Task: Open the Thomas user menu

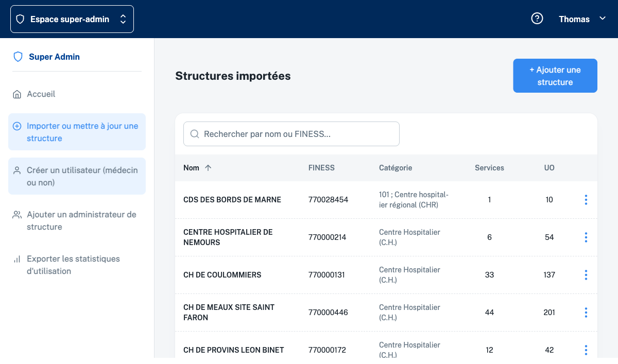Action: [582, 19]
